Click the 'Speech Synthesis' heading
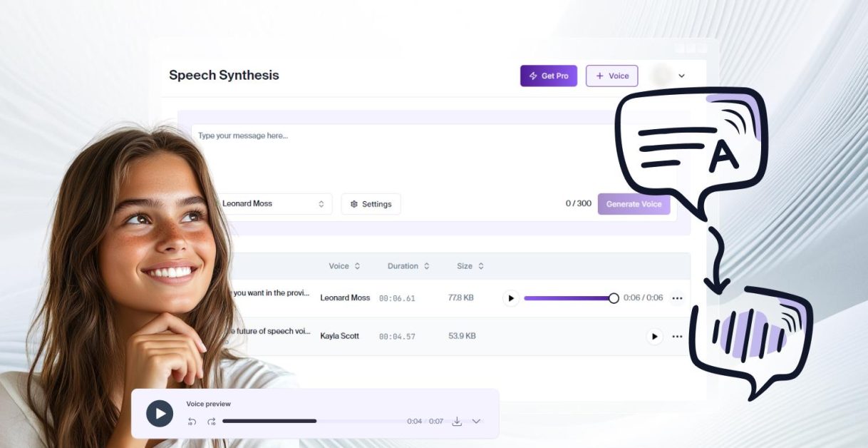This screenshot has width=868, height=448. 224,75
